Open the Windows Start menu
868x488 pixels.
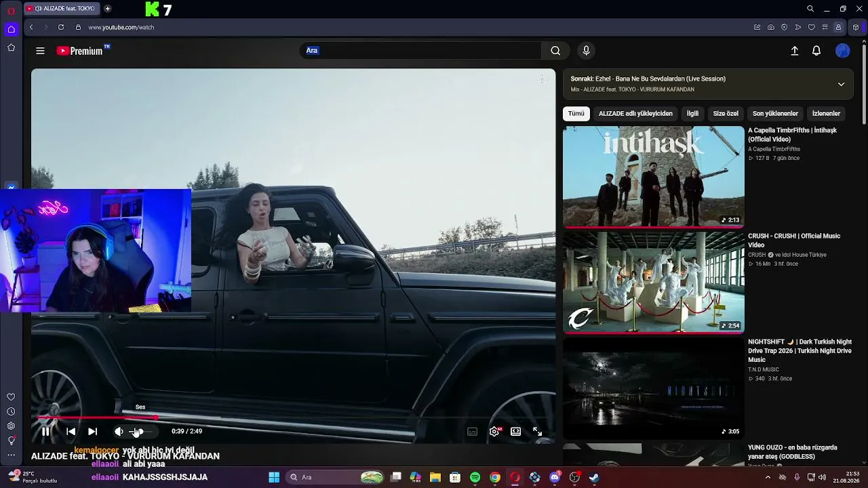point(274,477)
